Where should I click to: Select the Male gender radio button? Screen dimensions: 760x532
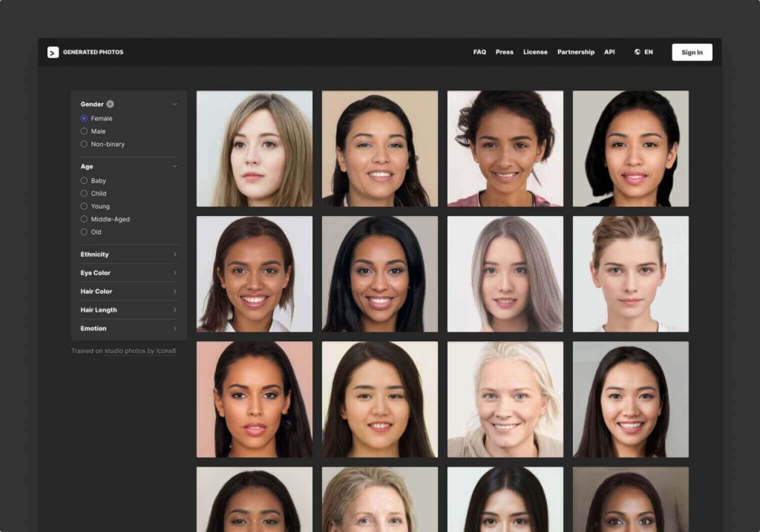point(84,131)
